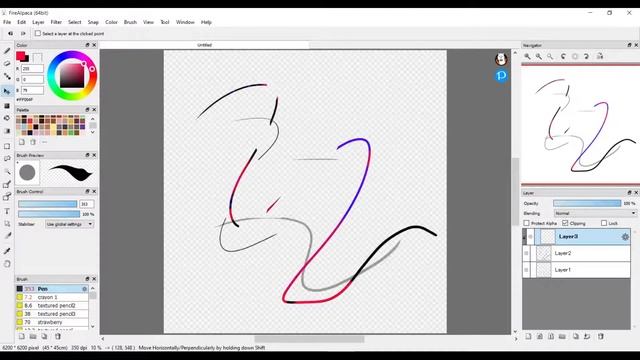
Task: Adjust the layer Opacity slider
Action: coord(587,203)
